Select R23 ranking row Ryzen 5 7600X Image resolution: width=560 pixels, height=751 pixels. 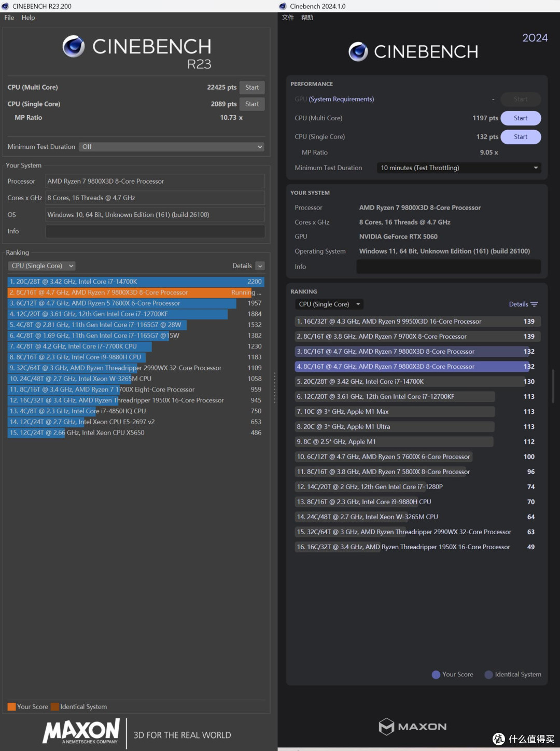136,303
